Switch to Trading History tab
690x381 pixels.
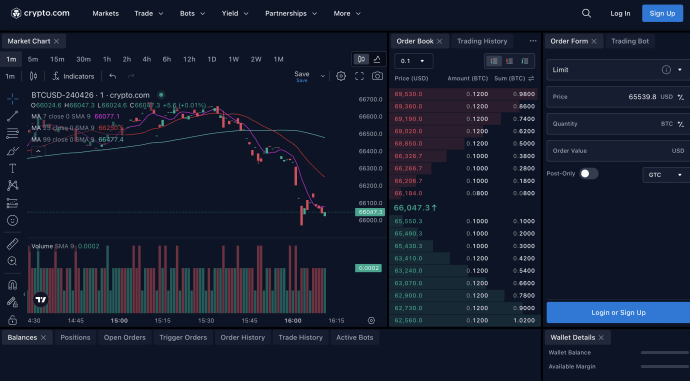point(482,41)
